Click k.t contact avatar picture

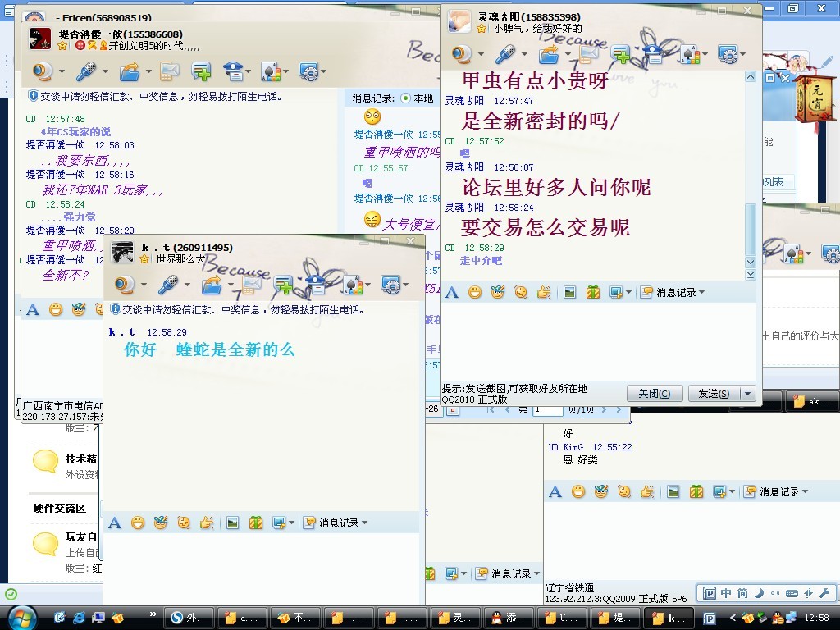pos(122,253)
